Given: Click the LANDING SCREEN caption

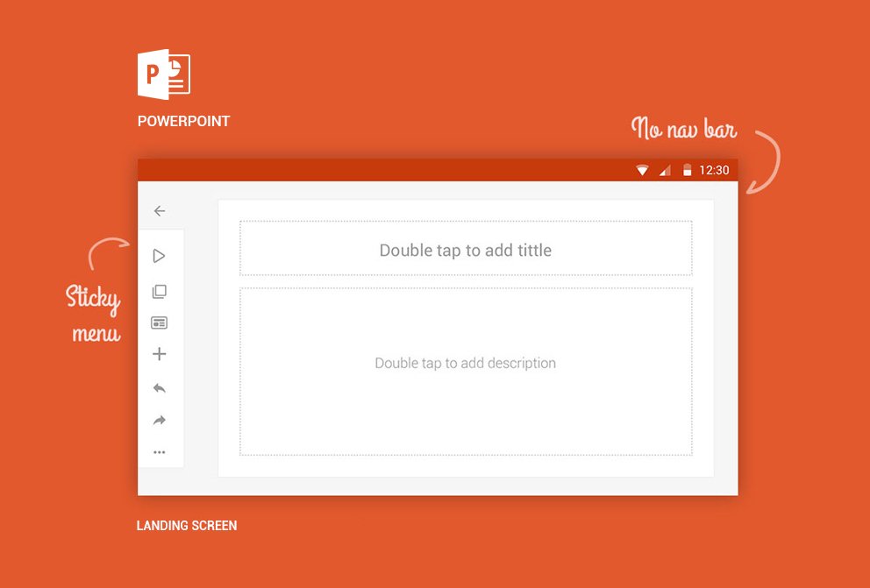Looking at the screenshot, I should pyautogui.click(x=187, y=526).
